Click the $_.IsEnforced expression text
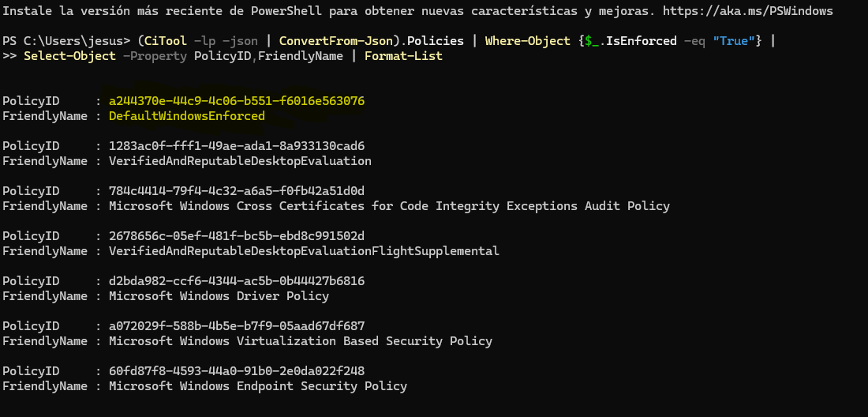This screenshot has height=417, width=868. (630, 41)
